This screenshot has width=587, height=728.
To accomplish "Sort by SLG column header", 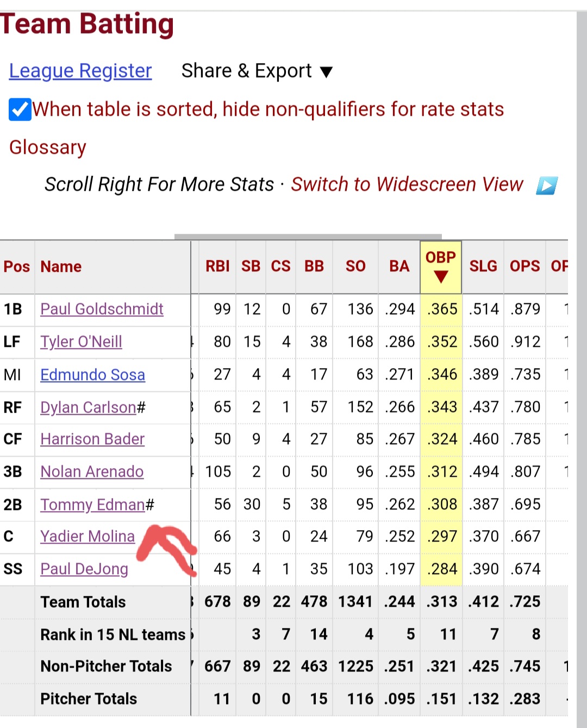I will tap(483, 266).
